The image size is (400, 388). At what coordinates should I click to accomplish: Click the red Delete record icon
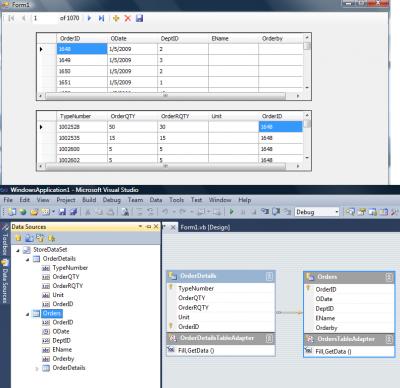(128, 18)
